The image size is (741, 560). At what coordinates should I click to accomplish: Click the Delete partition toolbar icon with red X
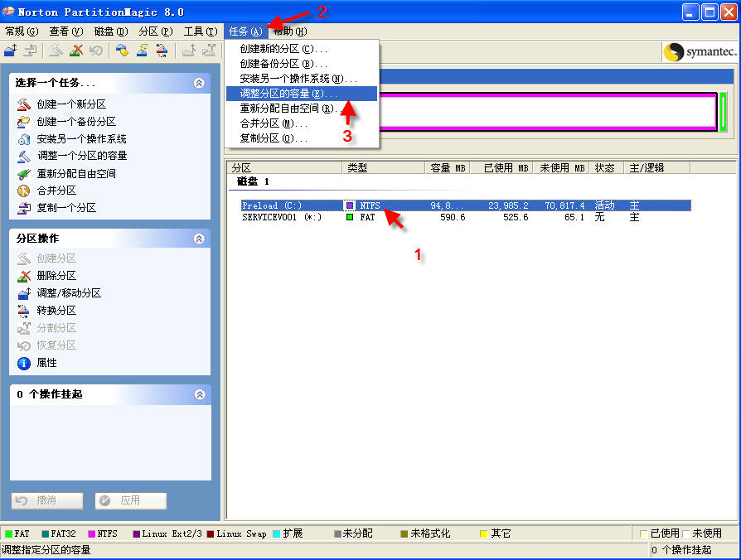[75, 51]
